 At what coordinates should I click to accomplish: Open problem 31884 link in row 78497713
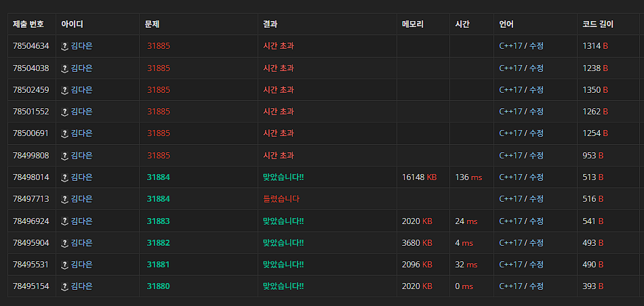pyautogui.click(x=159, y=199)
